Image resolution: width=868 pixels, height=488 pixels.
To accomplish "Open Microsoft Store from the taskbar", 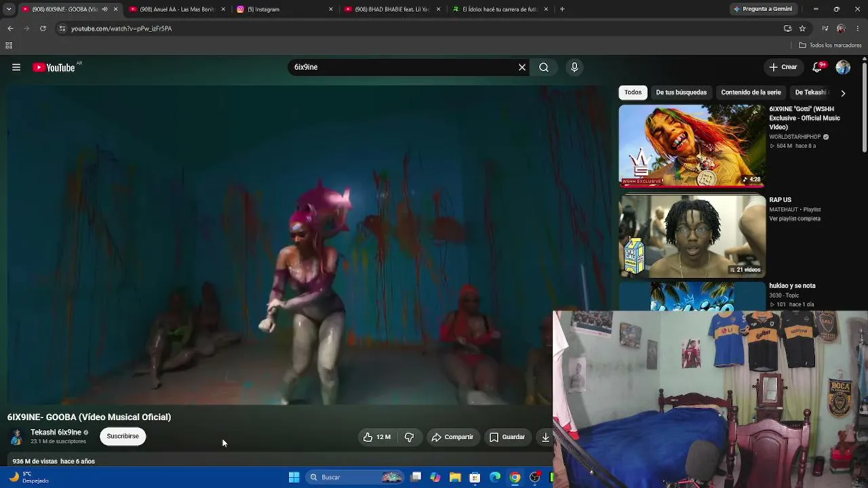I will [475, 477].
